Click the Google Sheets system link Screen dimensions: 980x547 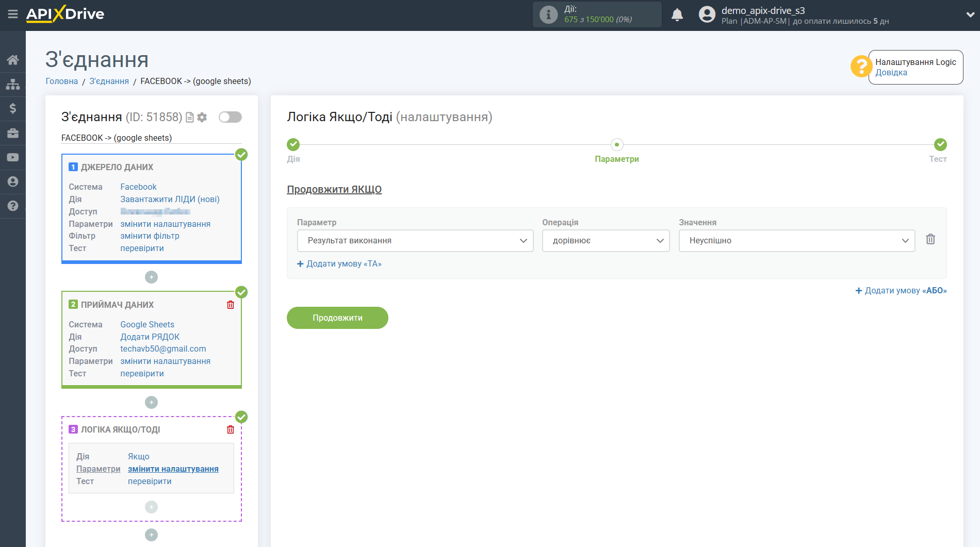pyautogui.click(x=147, y=325)
